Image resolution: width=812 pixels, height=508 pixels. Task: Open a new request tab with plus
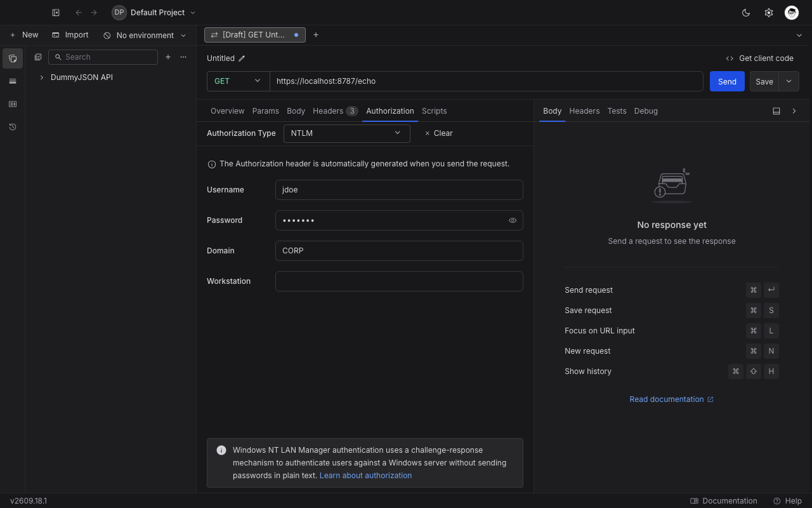point(316,35)
